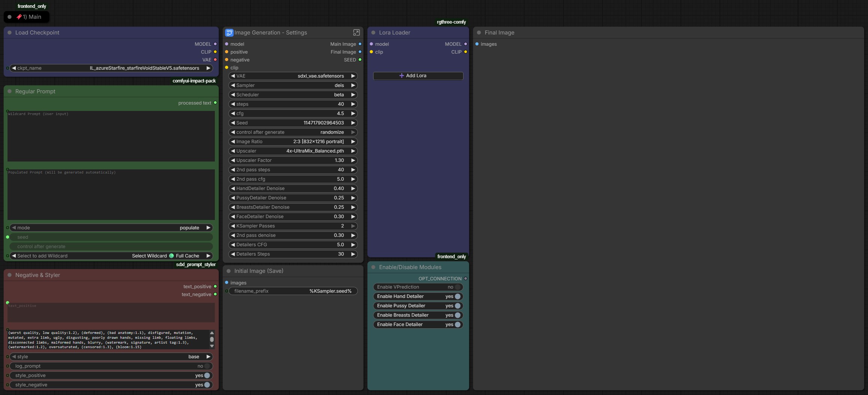Image resolution: width=868 pixels, height=395 pixels.
Task: Click the filename_prefix field
Action: click(293, 291)
